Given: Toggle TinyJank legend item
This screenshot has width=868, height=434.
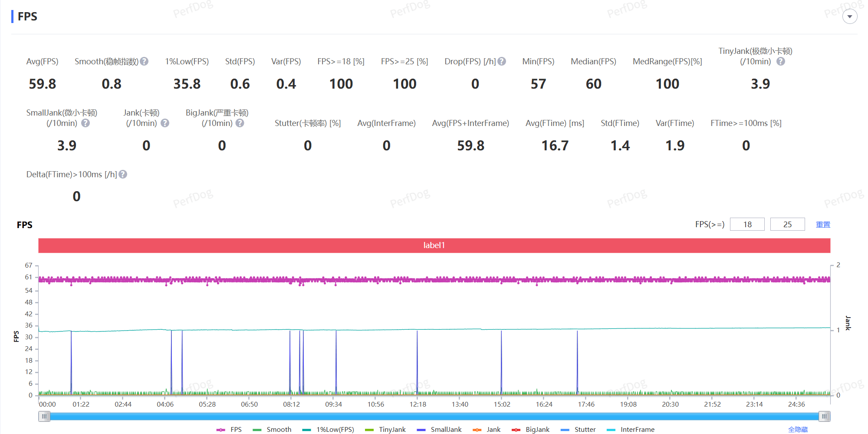Looking at the screenshot, I should point(386,430).
